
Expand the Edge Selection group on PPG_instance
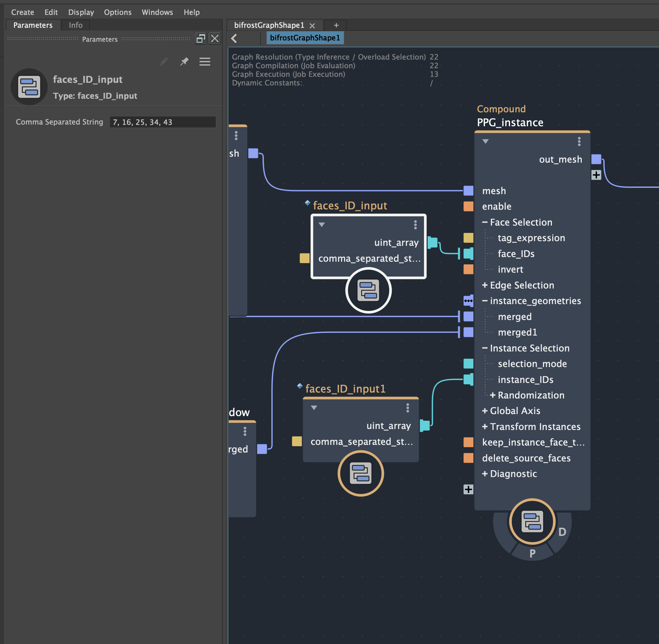coord(485,285)
